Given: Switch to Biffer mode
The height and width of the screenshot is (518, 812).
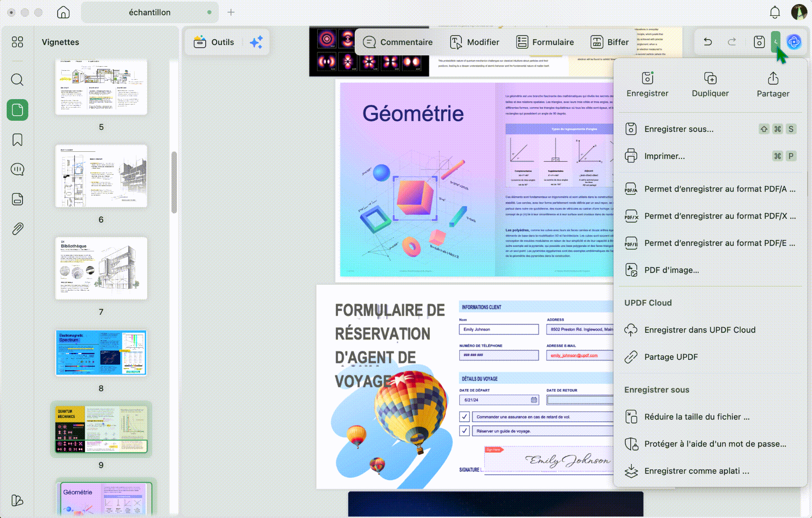Looking at the screenshot, I should coord(609,42).
